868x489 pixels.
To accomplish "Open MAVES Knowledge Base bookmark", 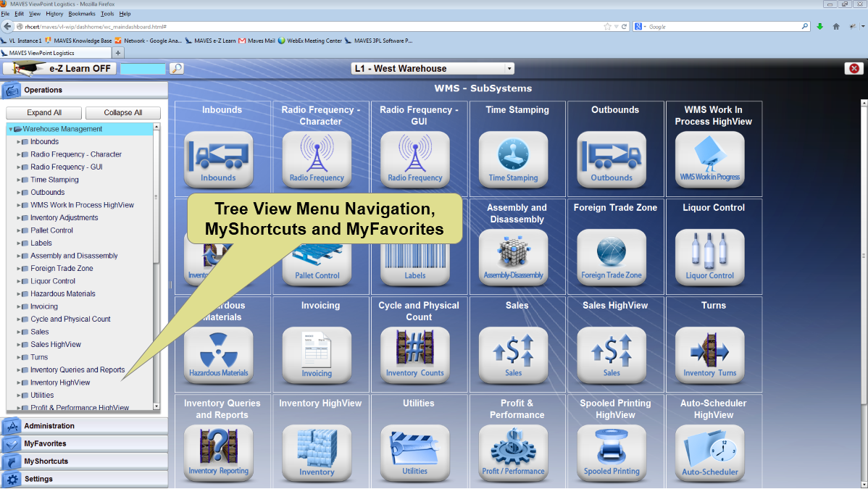I will pos(78,41).
